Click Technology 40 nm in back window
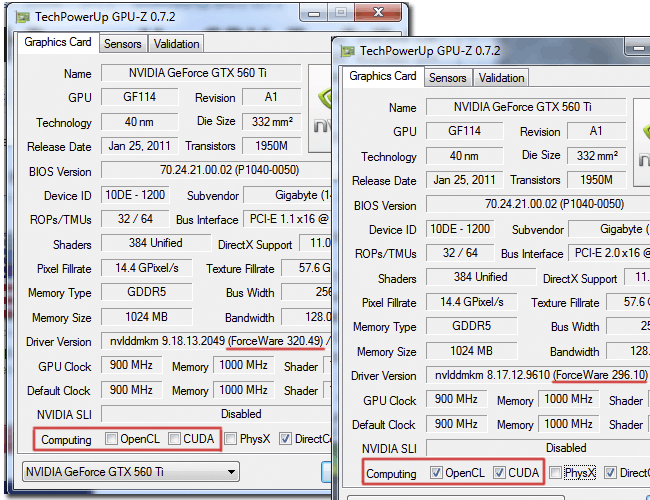 [139, 122]
